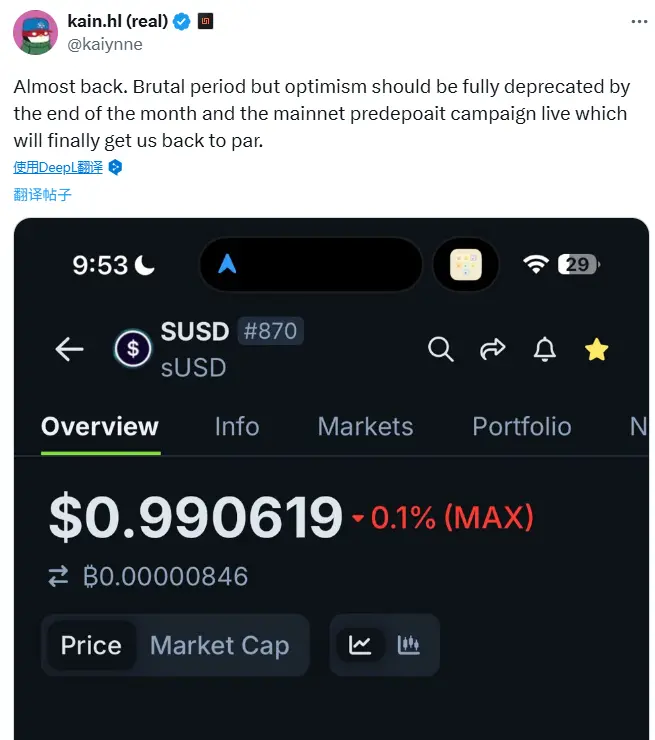Click the @kaiynne handle link
Screen dimensions: 655x740
(105, 44)
